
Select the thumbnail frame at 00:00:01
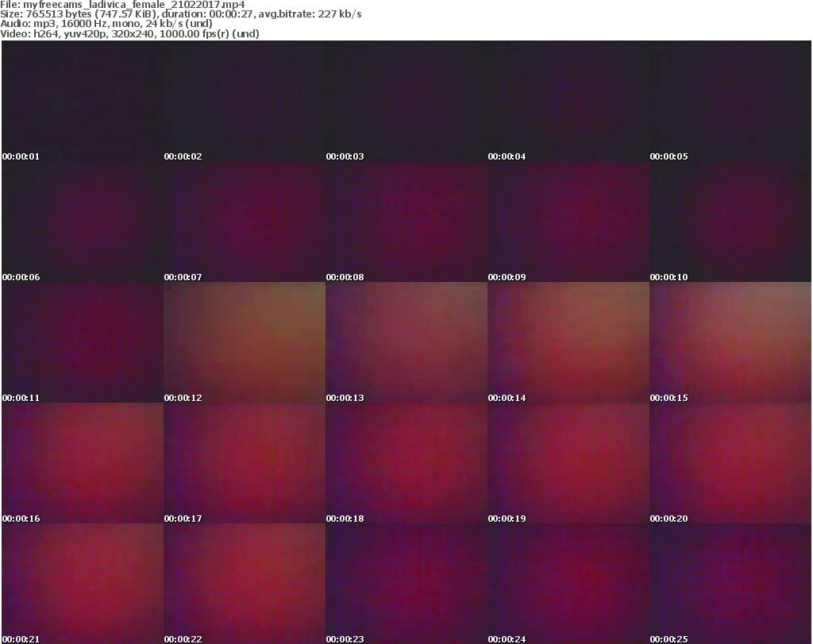click(83, 101)
